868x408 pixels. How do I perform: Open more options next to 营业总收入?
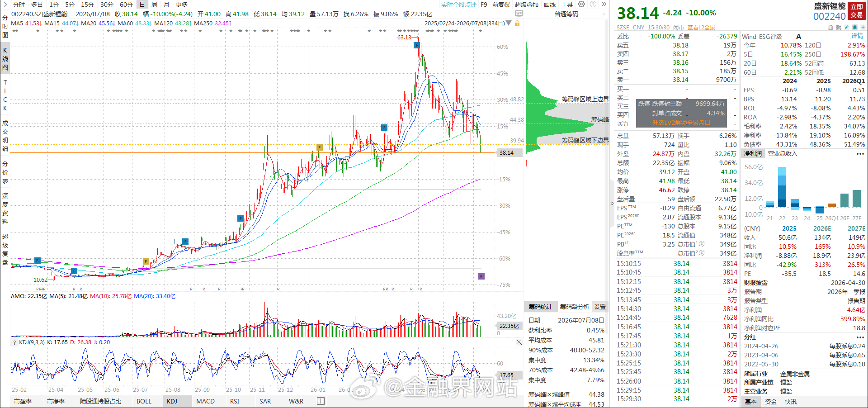click(x=860, y=154)
